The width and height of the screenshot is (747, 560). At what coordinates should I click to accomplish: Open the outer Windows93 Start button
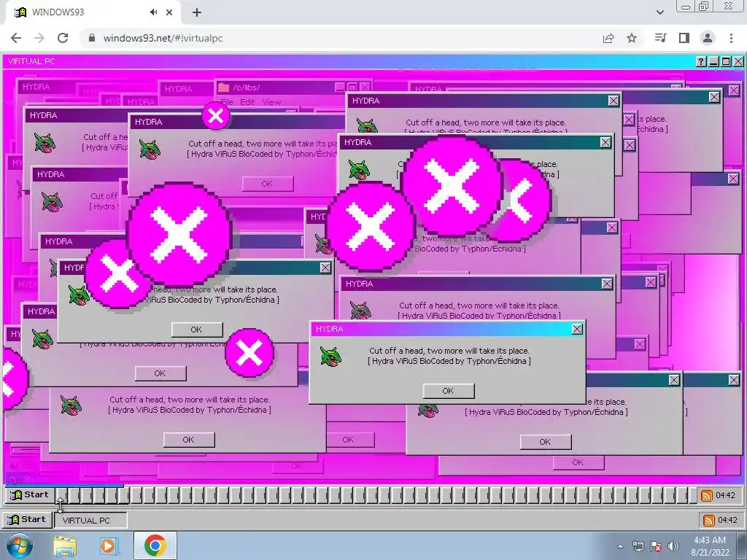click(x=27, y=519)
